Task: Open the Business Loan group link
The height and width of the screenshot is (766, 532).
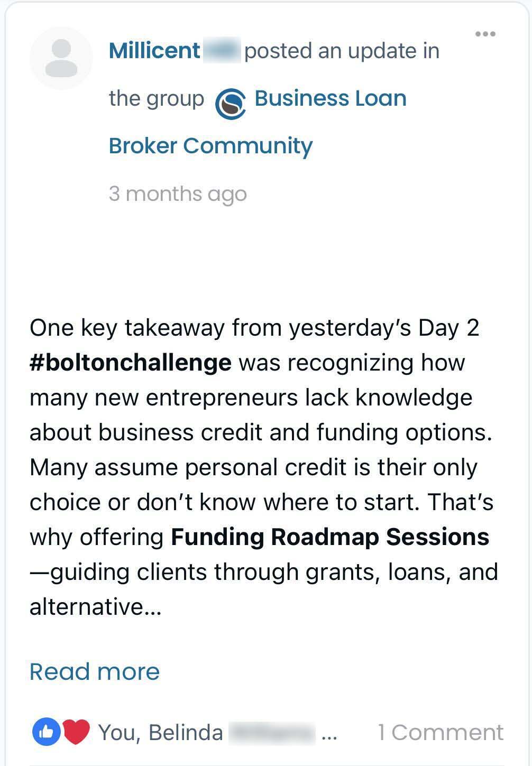Action: click(x=330, y=98)
